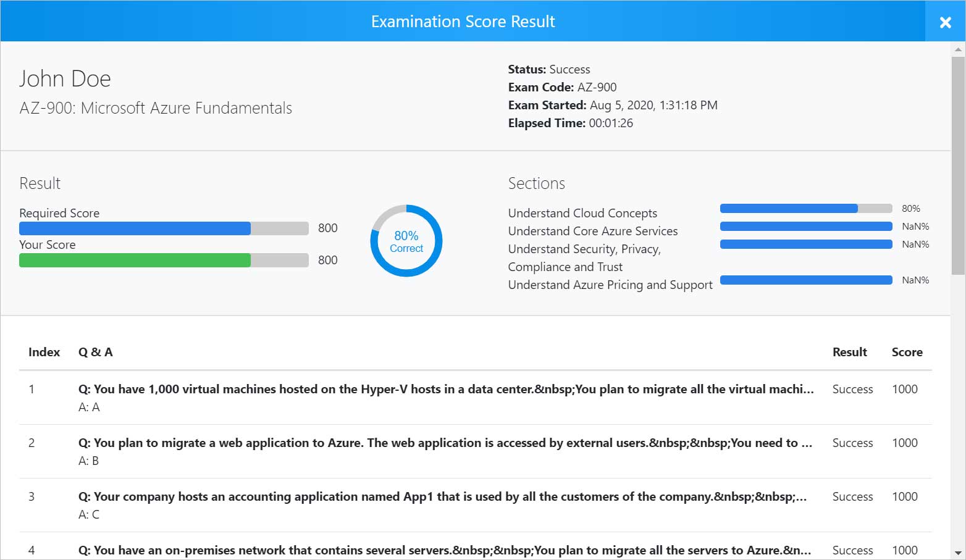Click the 1000 score for question 3

click(x=905, y=496)
